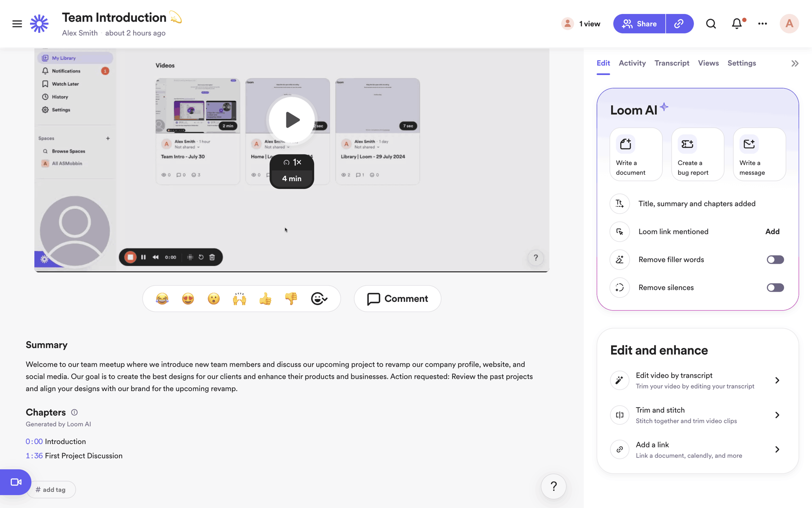The image size is (812, 508).
Task: Change the 1x playback speed
Action: (292, 162)
